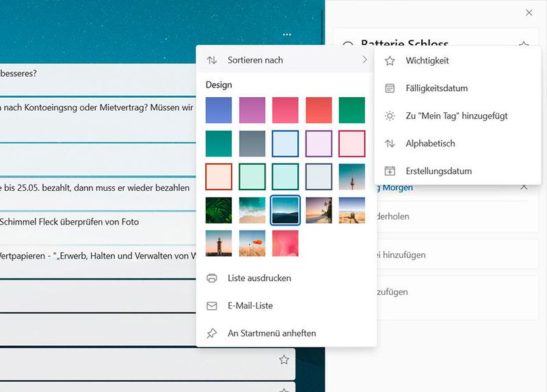The height and width of the screenshot is (392, 547).
Task: Pick the light gray outlined swatch
Action: tap(319, 177)
